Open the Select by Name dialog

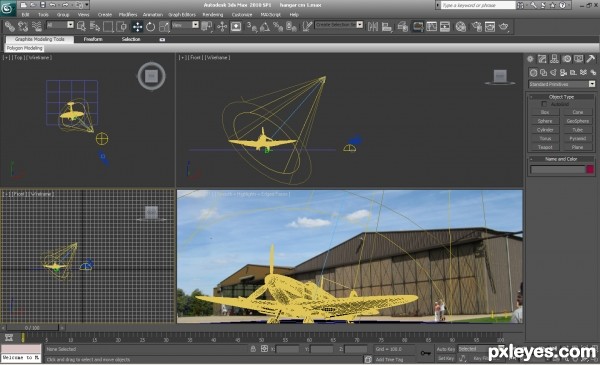pos(95,26)
